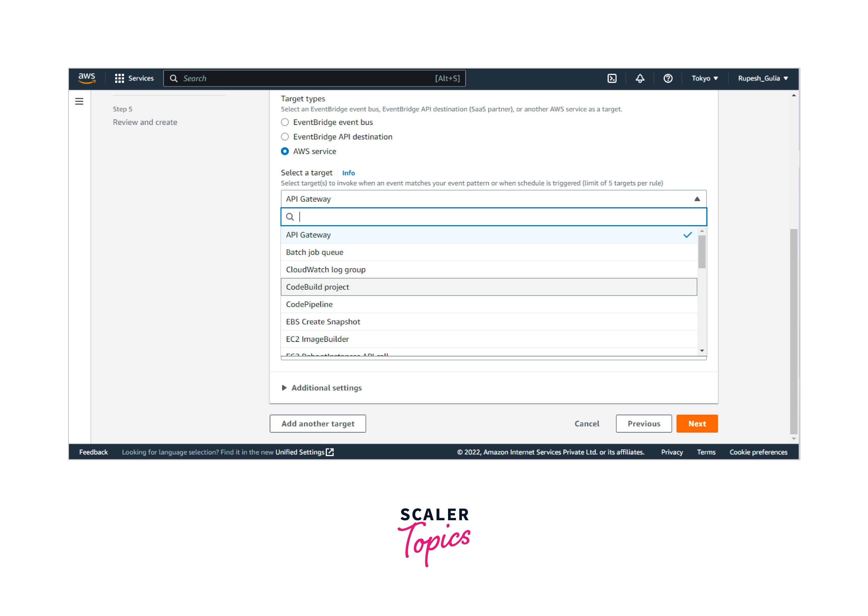Open Unified Settings external link icon
This screenshot has width=868, height=616.
point(330,452)
